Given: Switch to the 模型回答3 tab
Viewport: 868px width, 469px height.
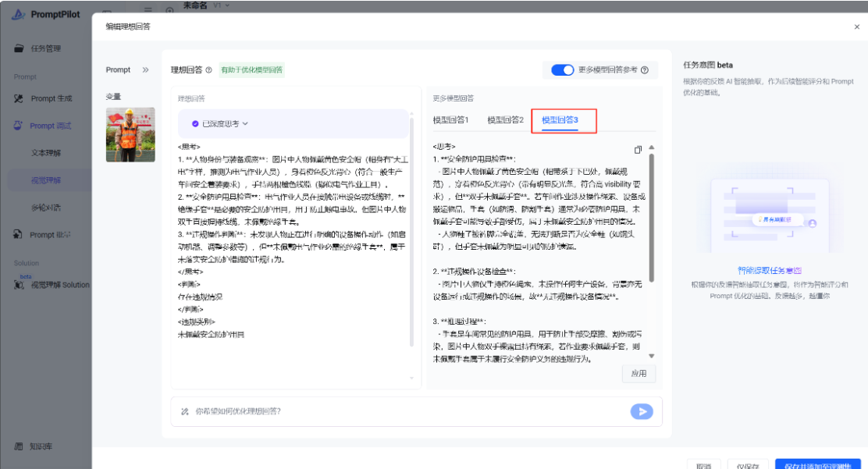Looking at the screenshot, I should tap(560, 119).
